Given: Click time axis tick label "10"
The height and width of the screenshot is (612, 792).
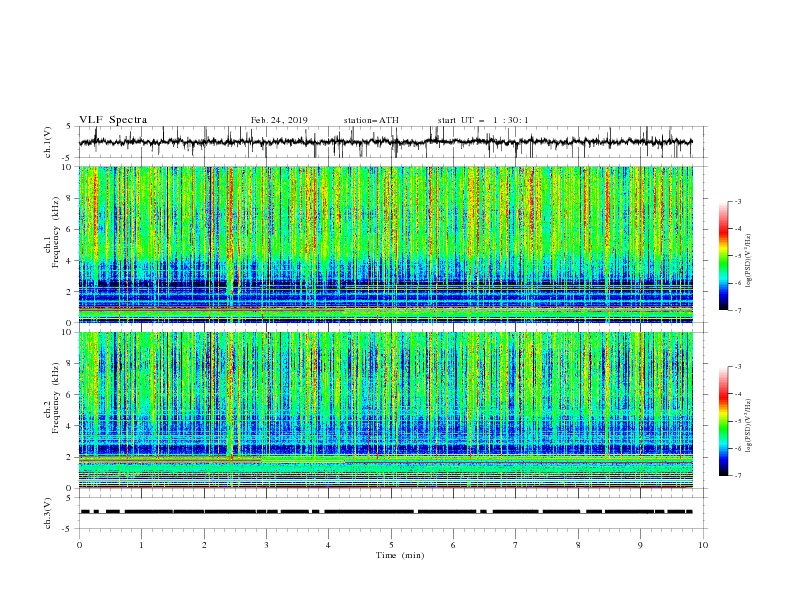Looking at the screenshot, I should [703, 545].
